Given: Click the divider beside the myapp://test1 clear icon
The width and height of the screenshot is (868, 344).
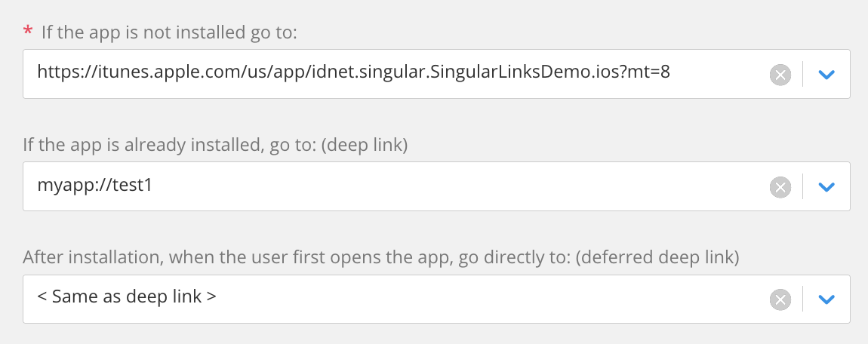Looking at the screenshot, I should pos(802,187).
